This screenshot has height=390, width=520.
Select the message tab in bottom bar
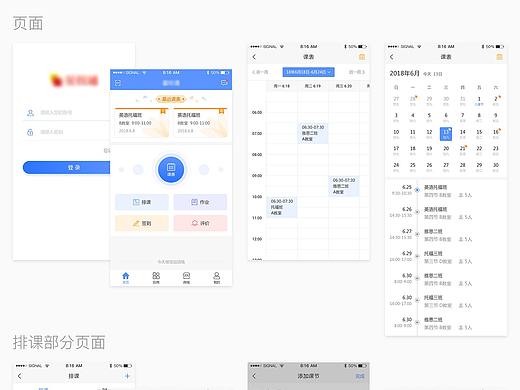click(186, 278)
